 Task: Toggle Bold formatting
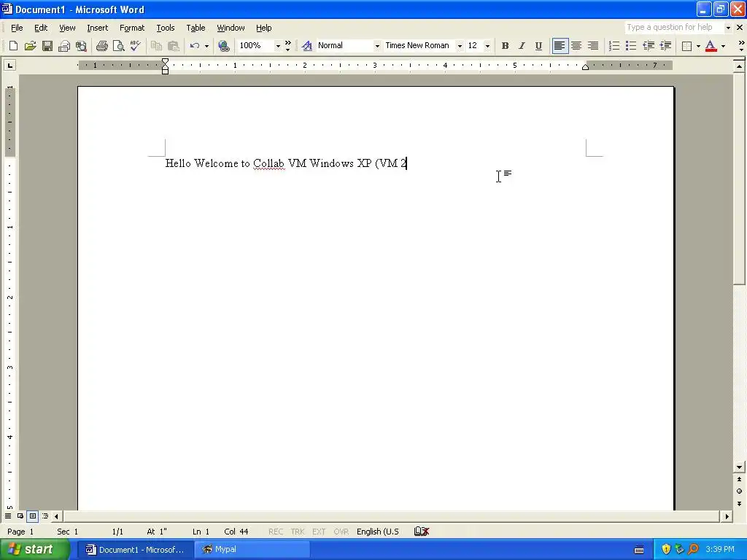click(x=505, y=46)
